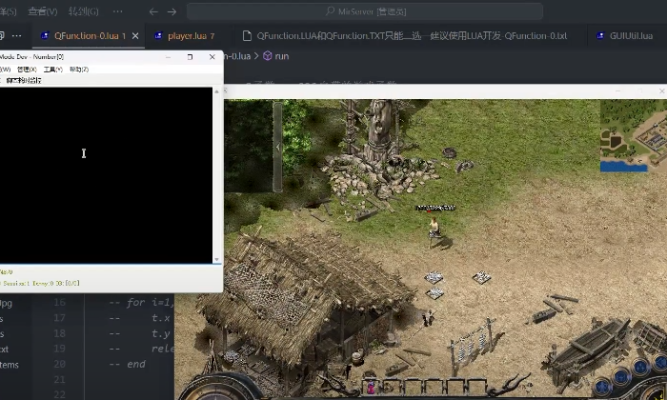Open the QFunction-0.lua editor tab
Image resolution: width=667 pixels, height=400 pixels.
point(83,35)
